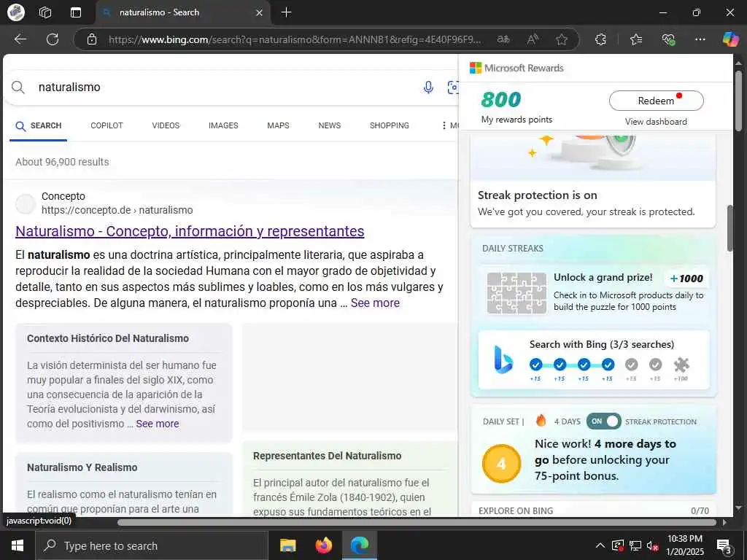
Task: Click See more in Contexto Histórico card
Action: coord(158,424)
